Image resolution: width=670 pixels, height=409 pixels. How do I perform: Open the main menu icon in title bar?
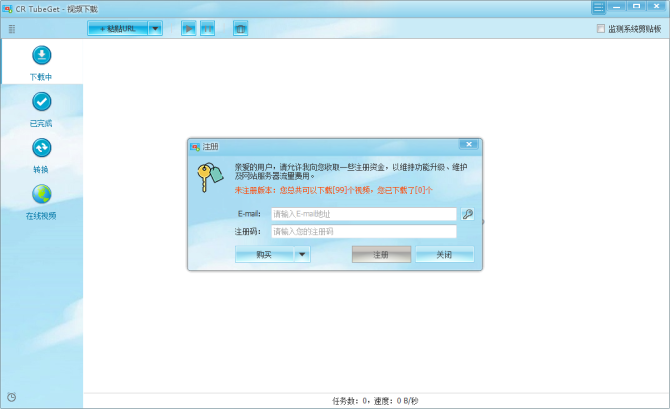[598, 7]
